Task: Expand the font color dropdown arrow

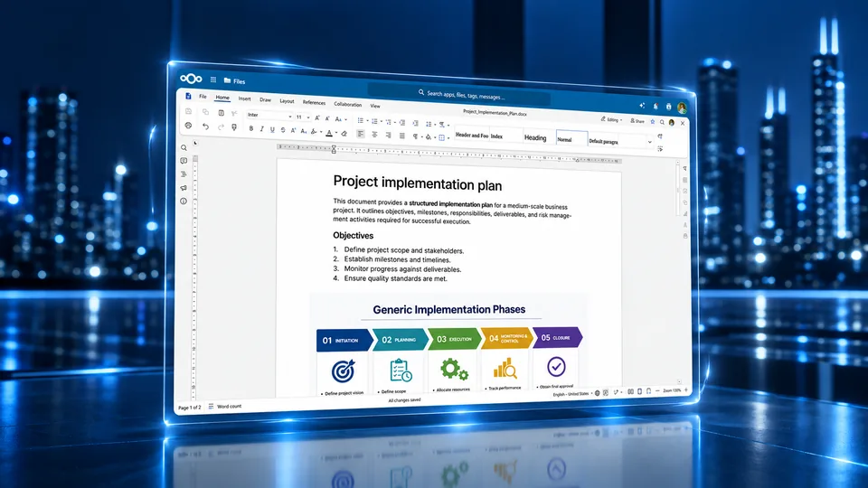Action: point(336,133)
